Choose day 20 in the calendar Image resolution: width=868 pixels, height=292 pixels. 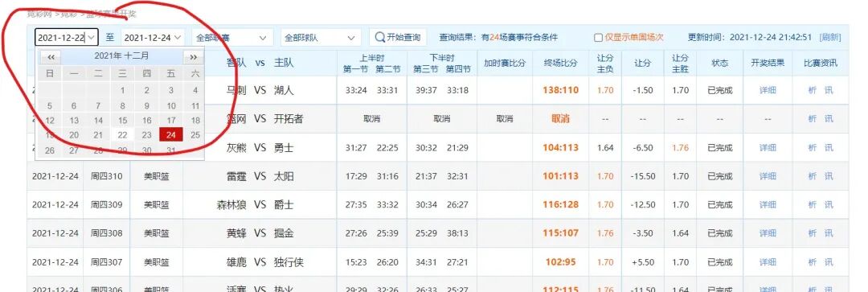tap(74, 134)
